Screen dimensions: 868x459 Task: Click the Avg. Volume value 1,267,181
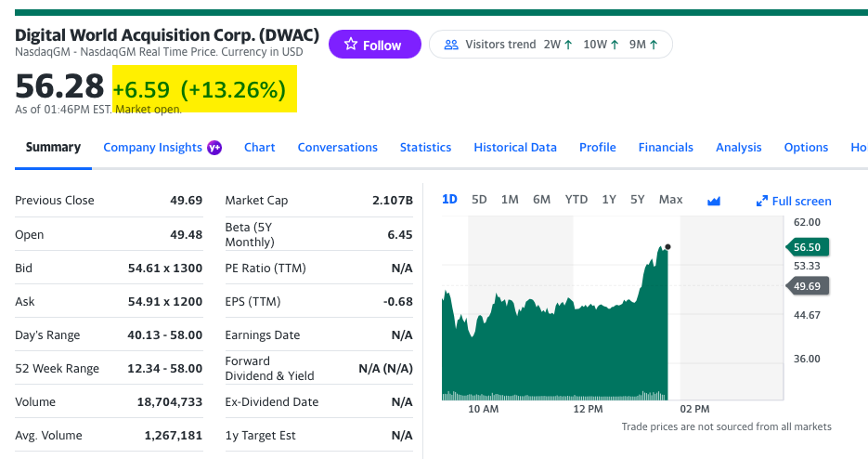tap(174, 436)
